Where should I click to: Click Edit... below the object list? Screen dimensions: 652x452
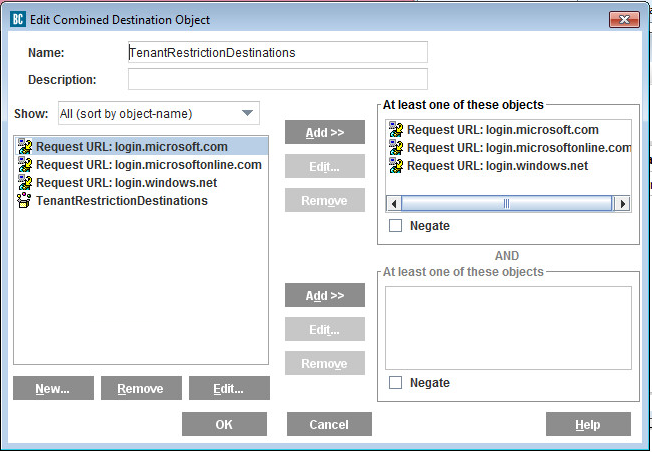229,388
